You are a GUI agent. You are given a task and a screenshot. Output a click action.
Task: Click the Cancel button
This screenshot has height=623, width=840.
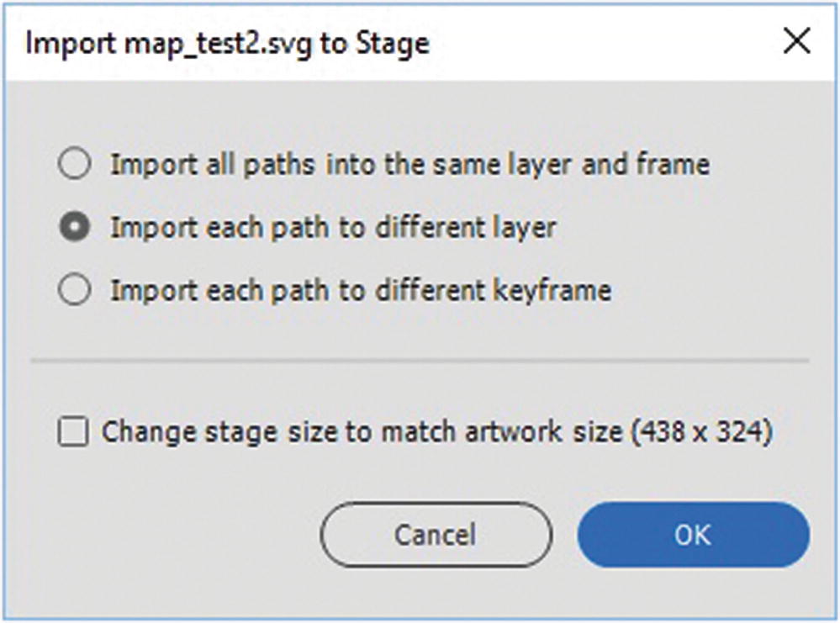[x=436, y=535]
